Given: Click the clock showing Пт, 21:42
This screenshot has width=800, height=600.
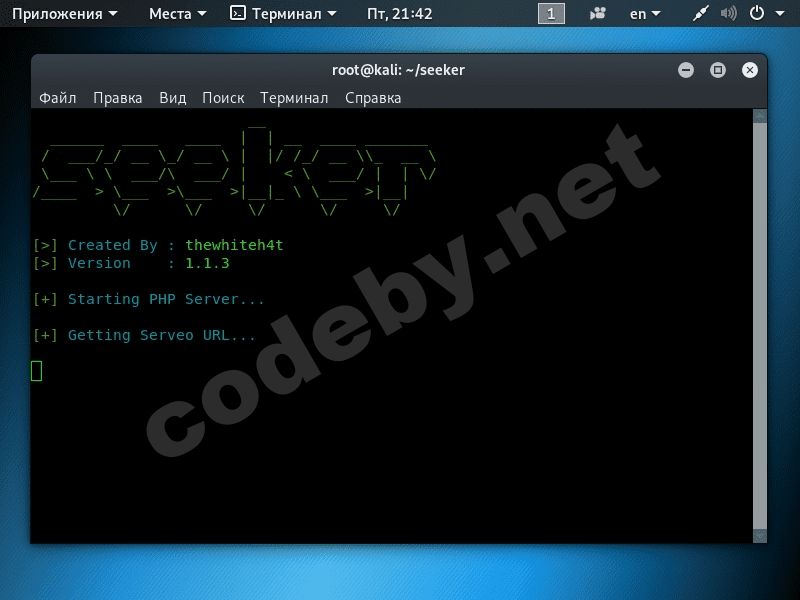Looking at the screenshot, I should click(x=399, y=14).
